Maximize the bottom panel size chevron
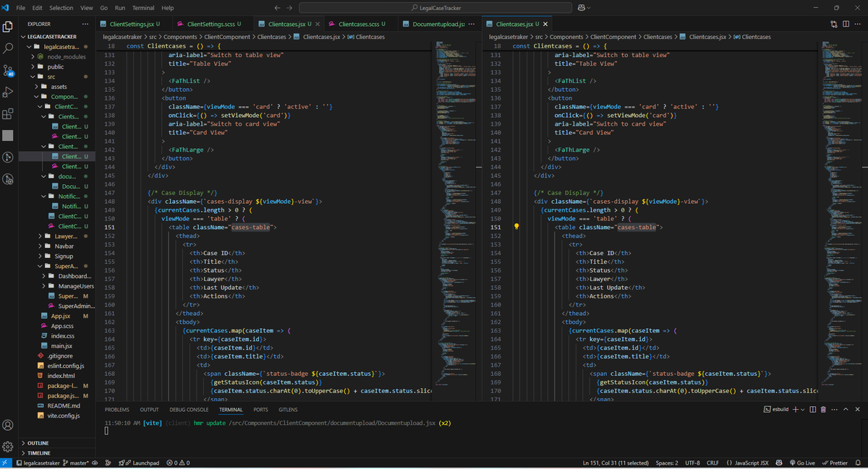This screenshot has height=469, width=868. [x=846, y=409]
